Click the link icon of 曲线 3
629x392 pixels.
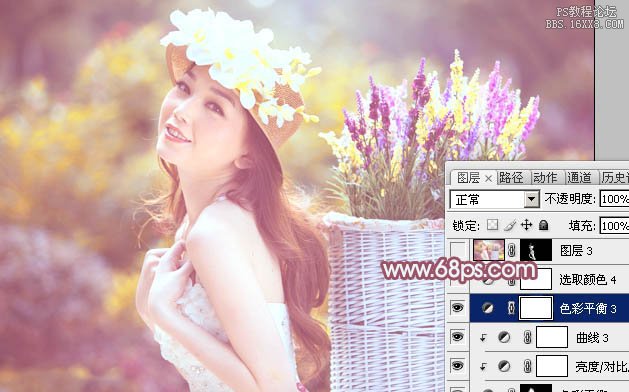tap(528, 337)
